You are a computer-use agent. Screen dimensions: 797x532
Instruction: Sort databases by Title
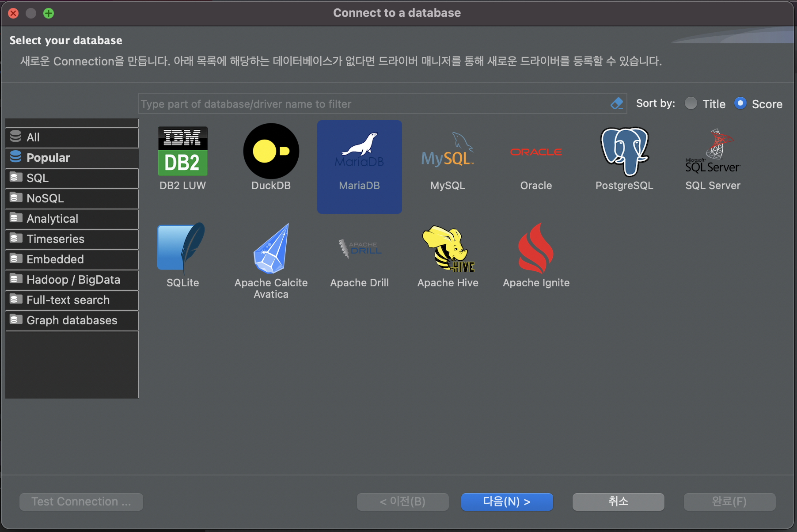pyautogui.click(x=691, y=103)
